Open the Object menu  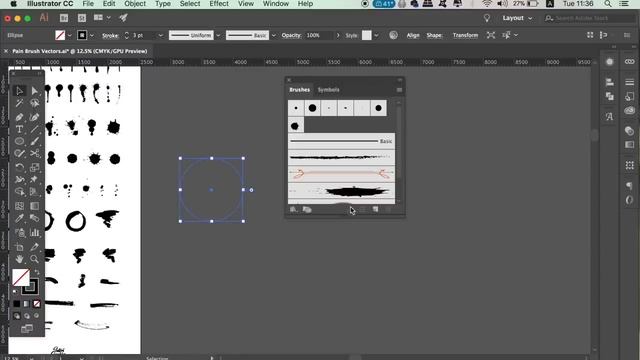135,4
